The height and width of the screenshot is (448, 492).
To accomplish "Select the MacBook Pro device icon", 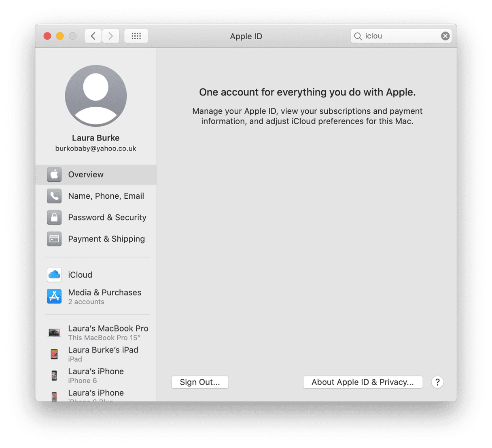I will [x=54, y=332].
